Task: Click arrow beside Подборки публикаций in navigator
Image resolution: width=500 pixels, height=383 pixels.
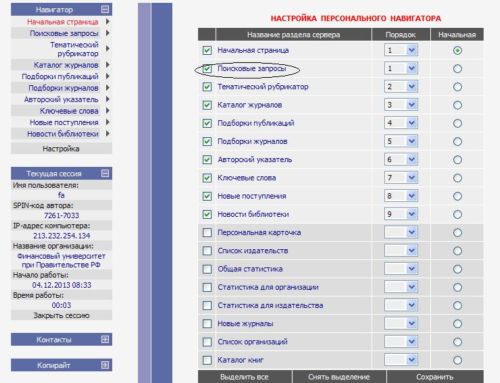Action: [107, 76]
